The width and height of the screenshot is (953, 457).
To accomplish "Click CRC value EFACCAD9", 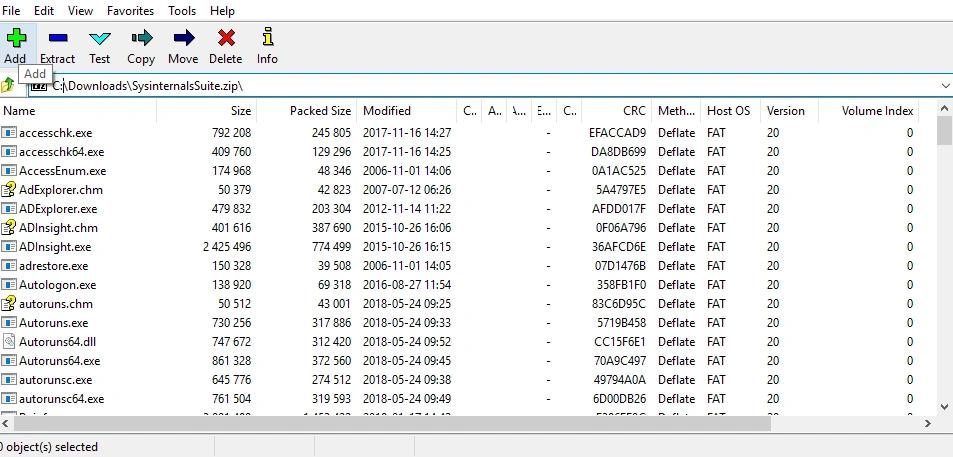I will click(618, 132).
